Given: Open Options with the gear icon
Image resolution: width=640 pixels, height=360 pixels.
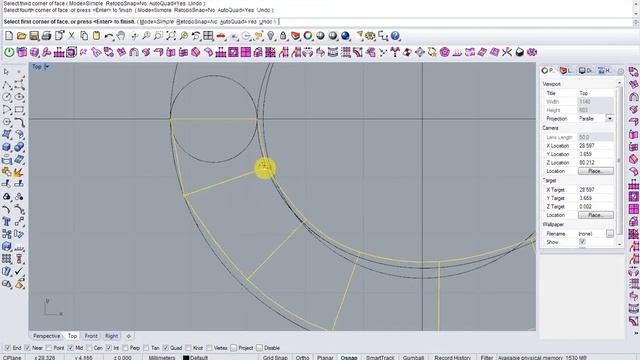Looking at the screenshot, I should (x=370, y=36).
